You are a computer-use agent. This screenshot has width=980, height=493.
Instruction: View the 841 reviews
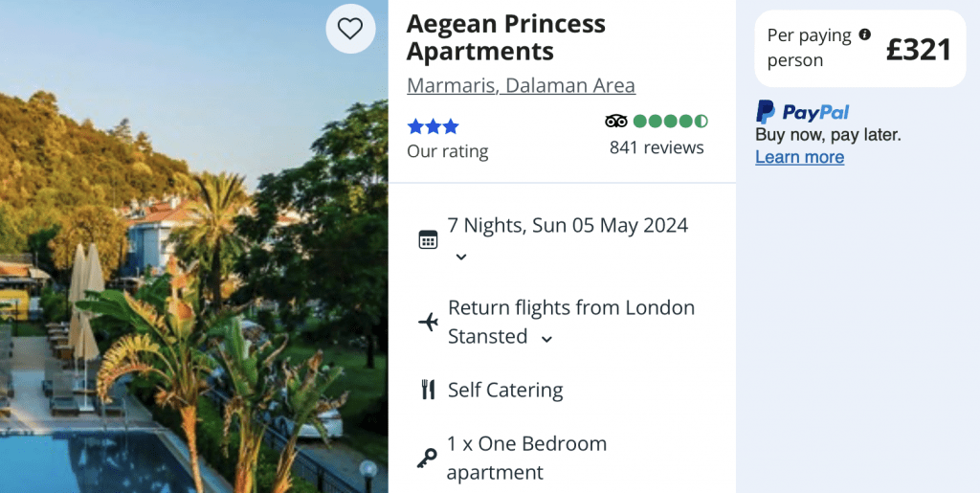[x=657, y=147]
